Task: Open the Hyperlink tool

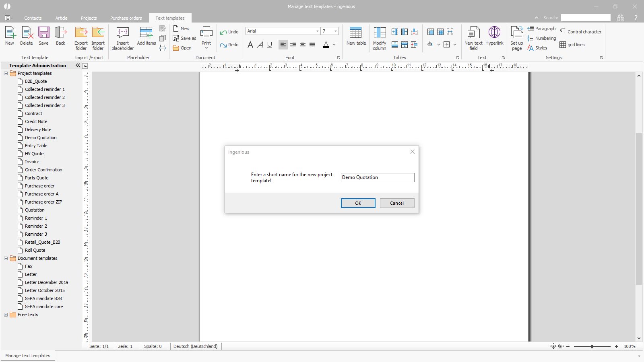Action: [494, 33]
